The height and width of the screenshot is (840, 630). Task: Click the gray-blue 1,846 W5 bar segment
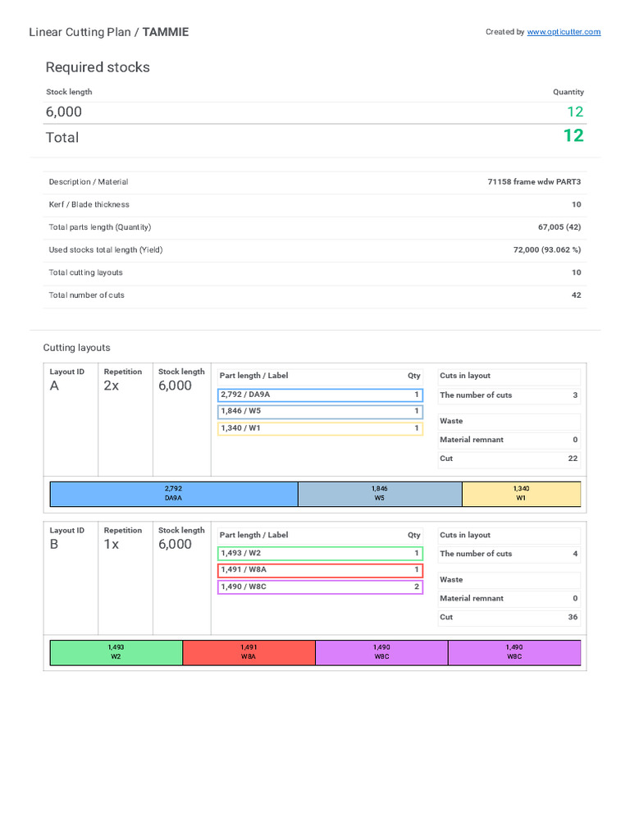pos(380,494)
